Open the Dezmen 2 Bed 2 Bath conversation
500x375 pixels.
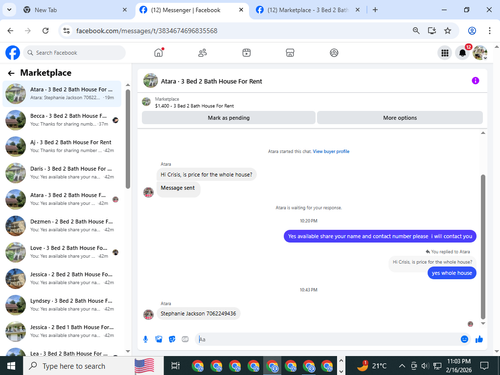(62, 226)
